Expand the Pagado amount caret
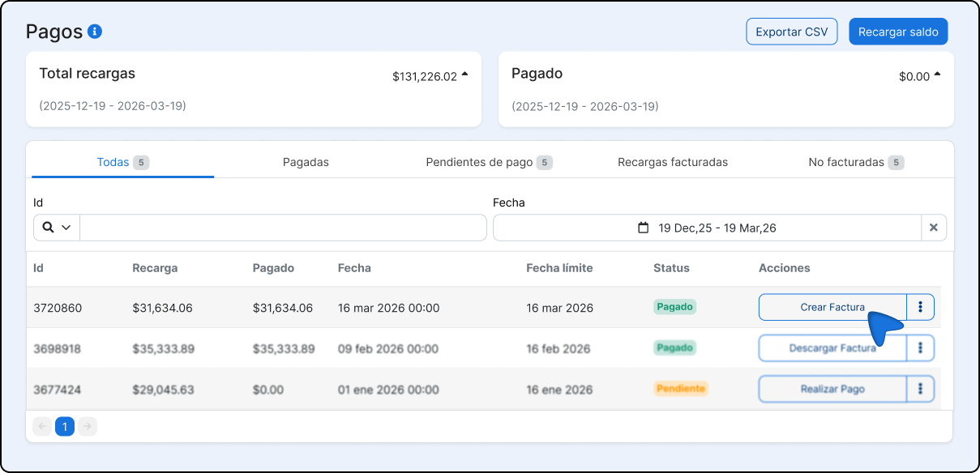Viewport: 980px width, 473px height. pyautogui.click(x=937, y=75)
